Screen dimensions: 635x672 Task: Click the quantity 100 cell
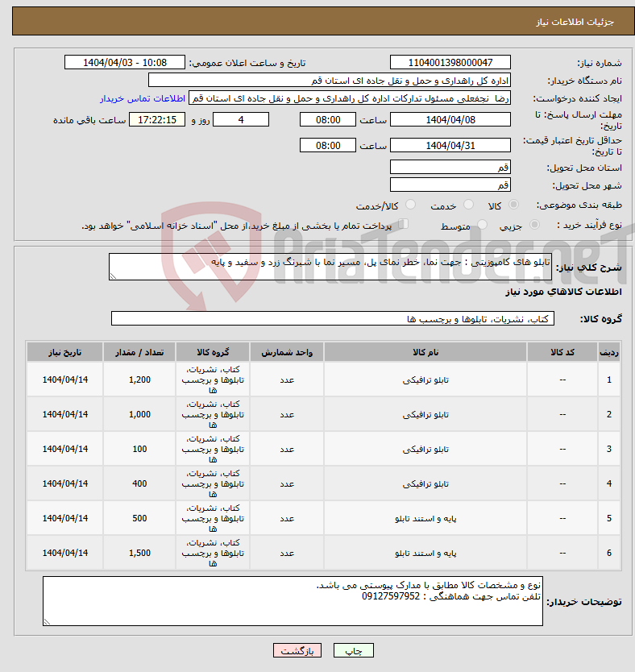coord(139,449)
